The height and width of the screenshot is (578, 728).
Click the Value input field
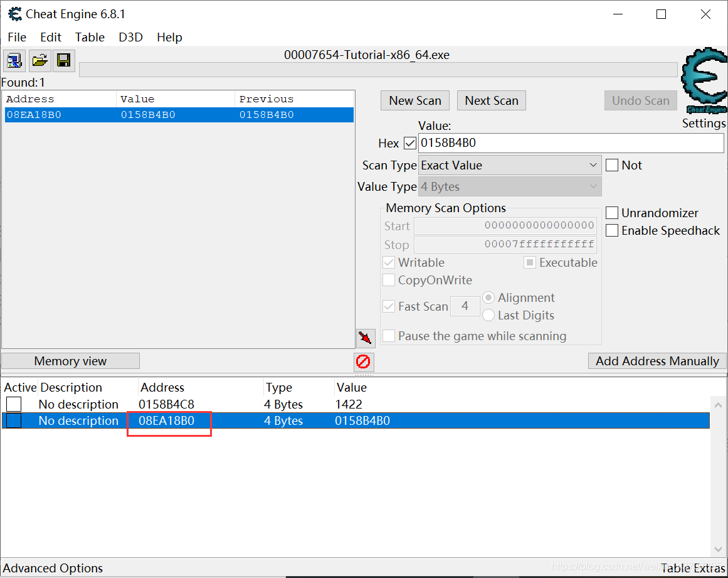pos(571,143)
